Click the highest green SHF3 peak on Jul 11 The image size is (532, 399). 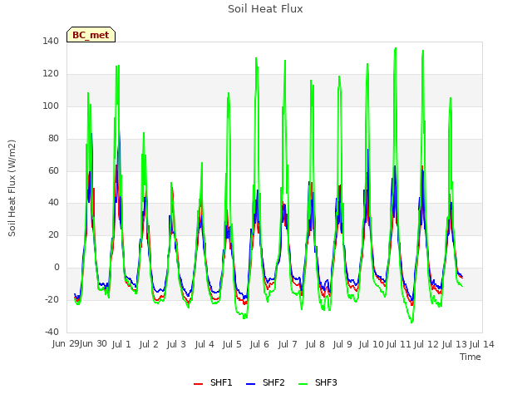pos(396,48)
